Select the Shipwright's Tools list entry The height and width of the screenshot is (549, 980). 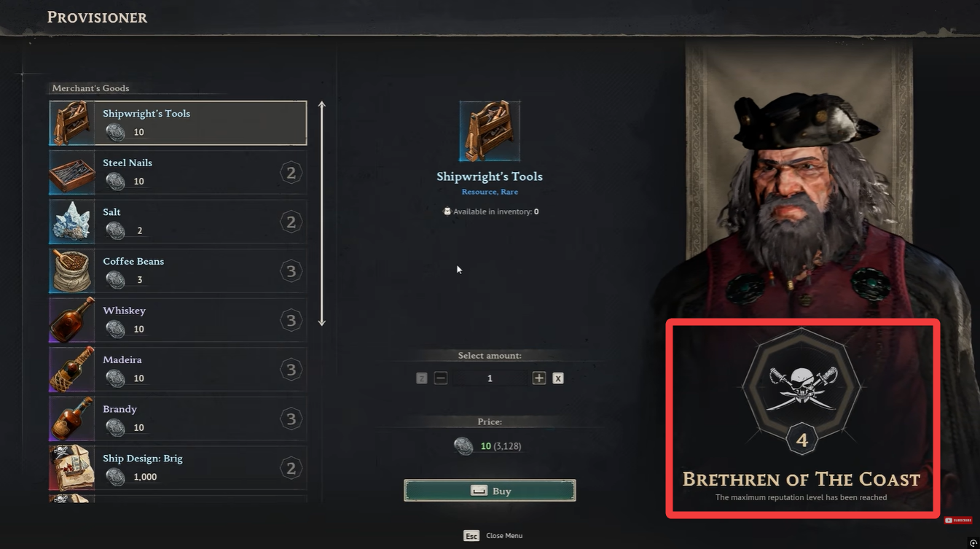(178, 123)
